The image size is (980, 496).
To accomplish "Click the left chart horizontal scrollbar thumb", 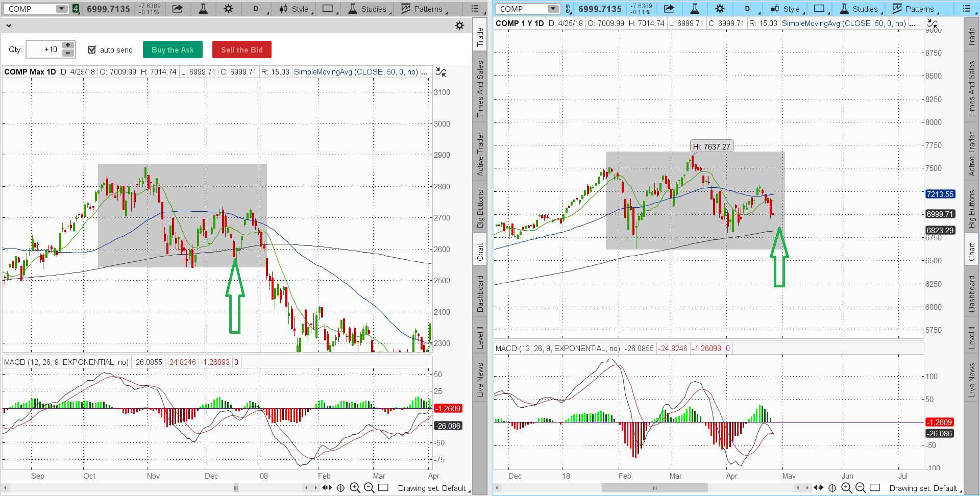I will 235,488.
